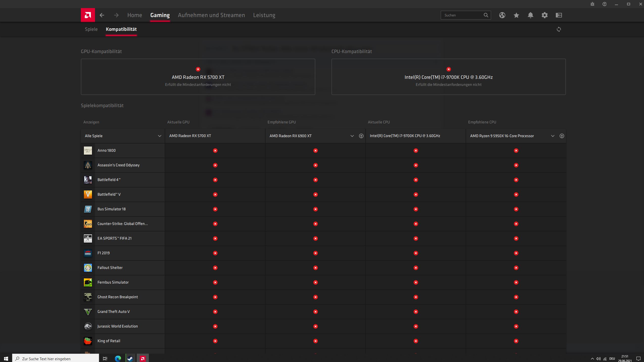Open Aufnehmen und Streamen tab
Viewport: 644px width, 362px height.
tap(211, 15)
